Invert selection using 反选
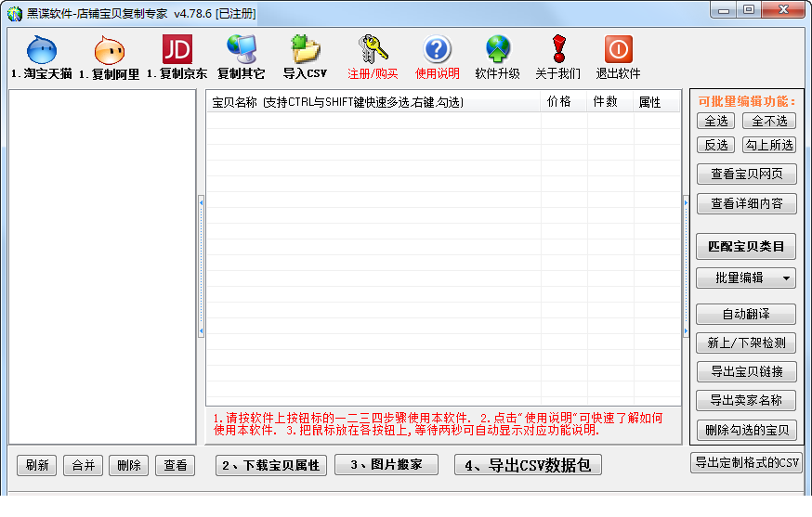The width and height of the screenshot is (812, 517). (x=716, y=145)
